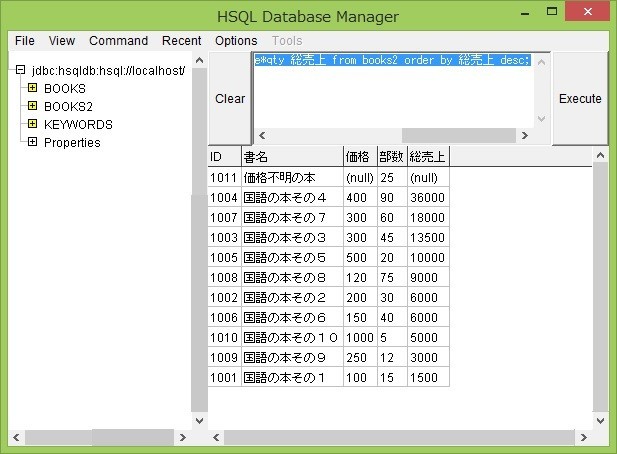The height and width of the screenshot is (454, 617).
Task: Click the query box scroll left arrow
Action: point(262,135)
